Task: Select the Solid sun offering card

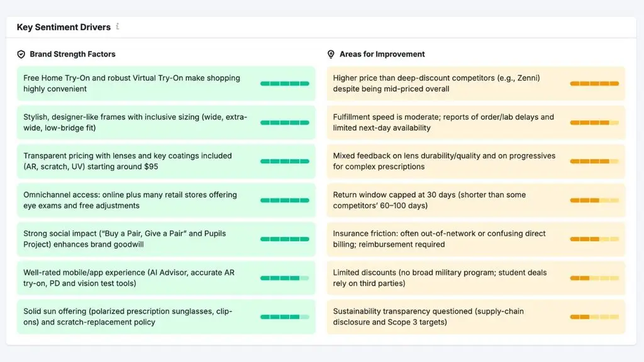Action: click(166, 317)
